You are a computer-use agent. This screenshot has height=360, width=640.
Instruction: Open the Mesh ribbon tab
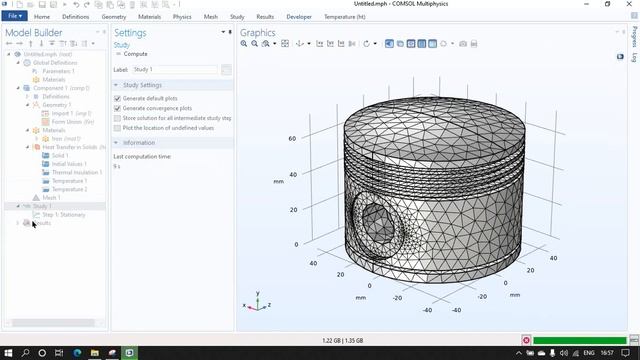211,17
